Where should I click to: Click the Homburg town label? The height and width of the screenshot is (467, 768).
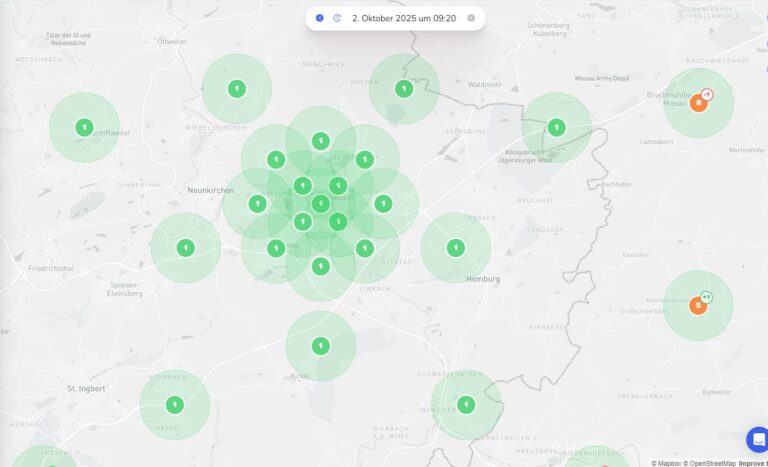coord(483,279)
